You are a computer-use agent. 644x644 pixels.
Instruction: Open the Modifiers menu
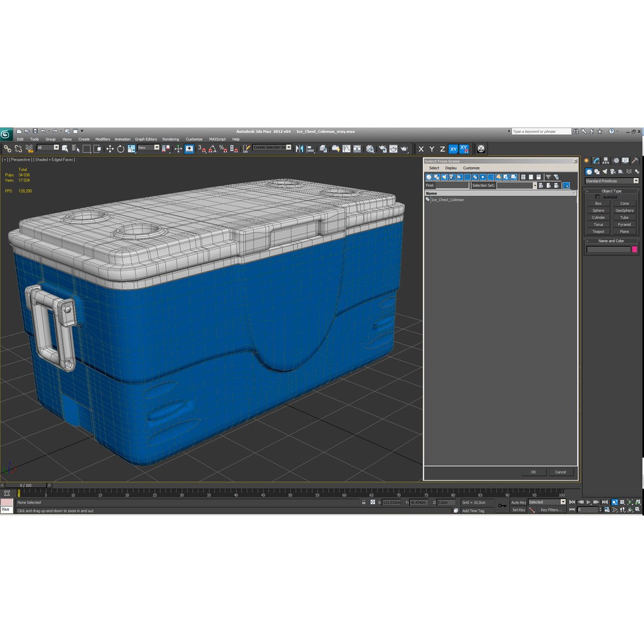(103, 139)
